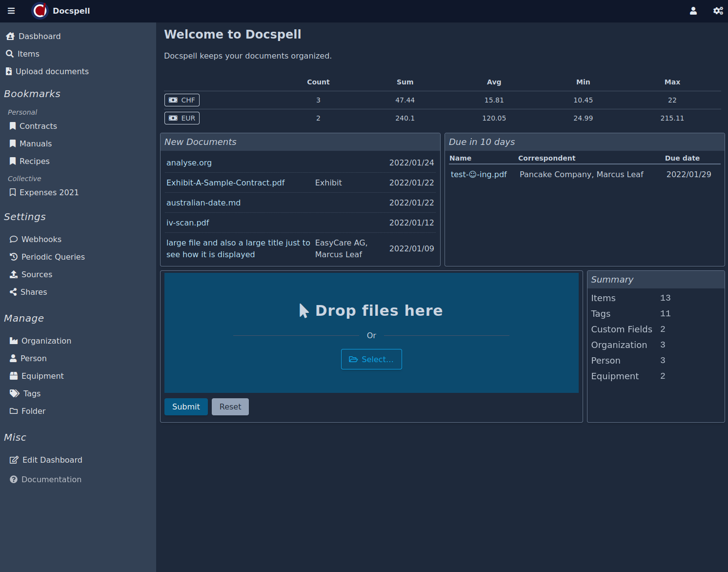
Task: Click the Webhooks speech bubble icon
Action: click(x=14, y=239)
